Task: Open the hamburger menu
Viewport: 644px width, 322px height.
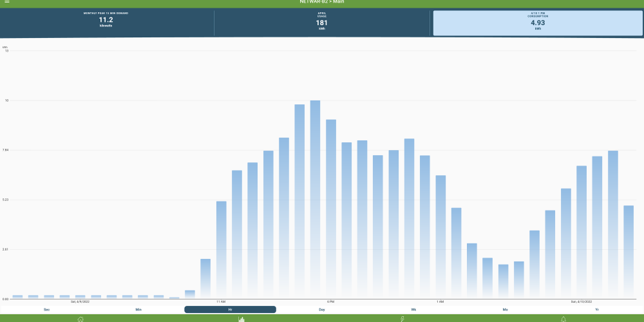Action: [7, 3]
